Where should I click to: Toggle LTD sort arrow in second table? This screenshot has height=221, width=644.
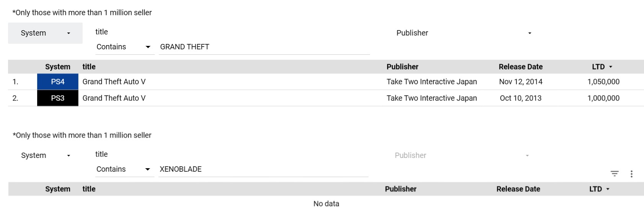608,189
